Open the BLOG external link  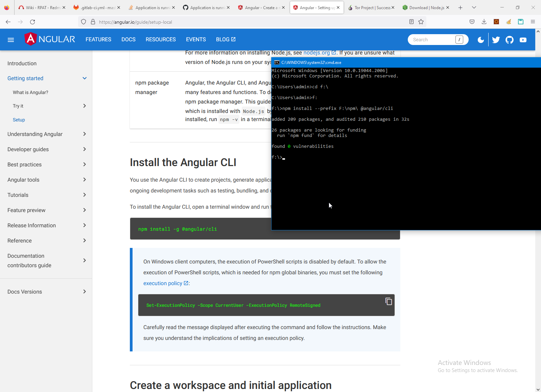click(x=226, y=40)
